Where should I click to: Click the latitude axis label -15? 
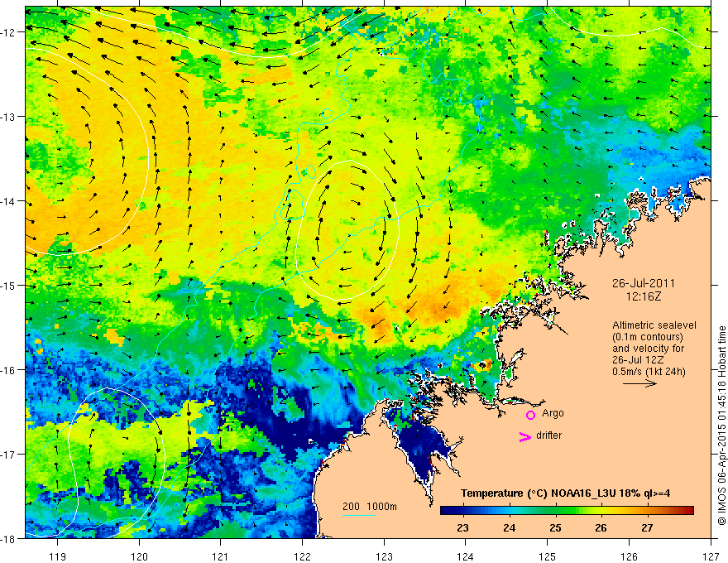(9, 286)
